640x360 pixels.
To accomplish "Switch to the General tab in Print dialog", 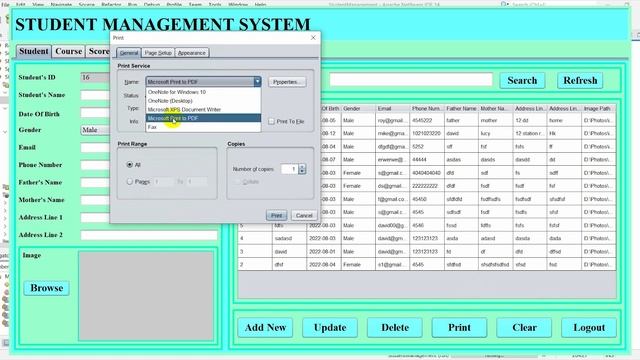I will click(x=129, y=53).
